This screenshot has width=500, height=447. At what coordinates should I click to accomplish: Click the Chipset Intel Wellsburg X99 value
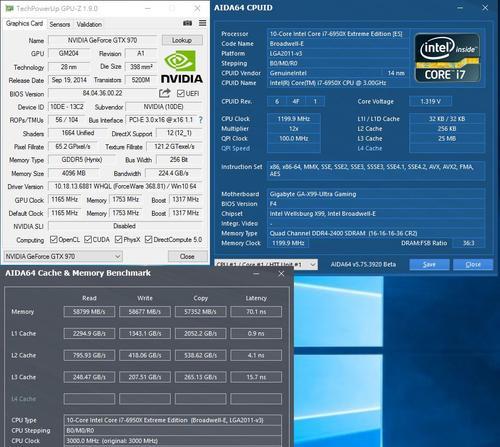[x=376, y=214]
